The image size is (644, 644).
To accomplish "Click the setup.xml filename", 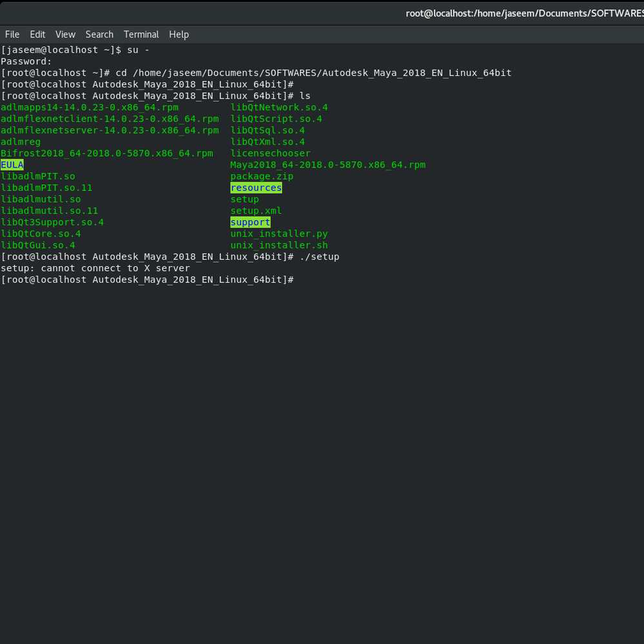I will (x=256, y=211).
